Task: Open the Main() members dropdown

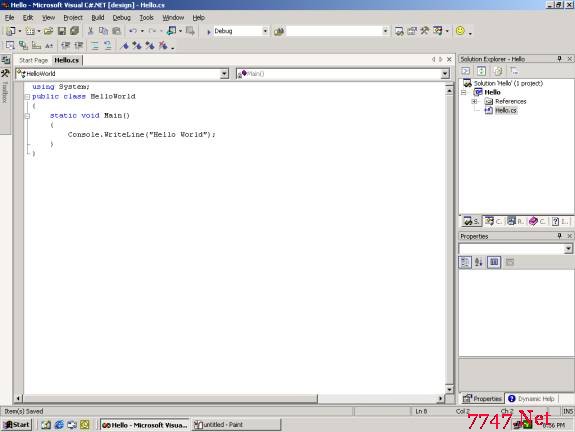Action: point(445,74)
